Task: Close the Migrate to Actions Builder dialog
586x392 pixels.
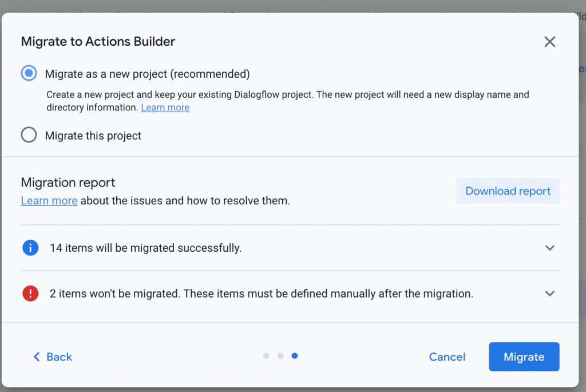Action: (550, 42)
